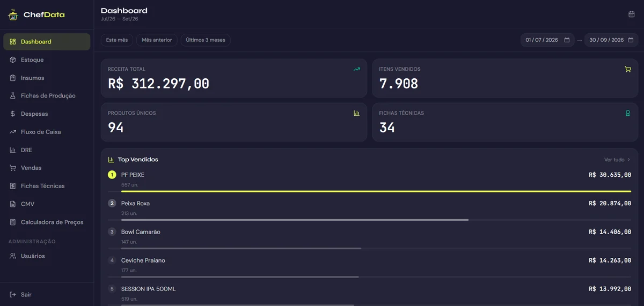Open calendar picker in start date 01/07/2026
The height and width of the screenshot is (306, 644).
tap(567, 40)
